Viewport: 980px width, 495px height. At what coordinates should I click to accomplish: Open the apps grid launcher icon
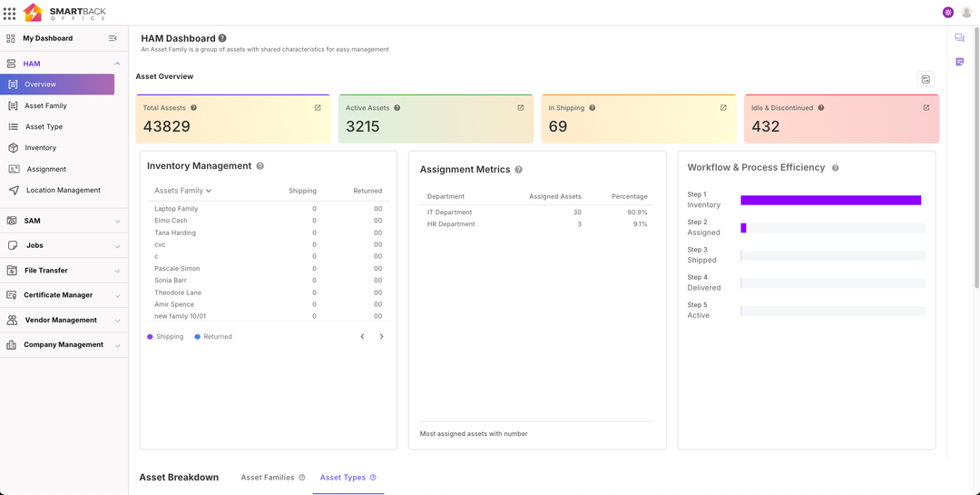[x=10, y=13]
